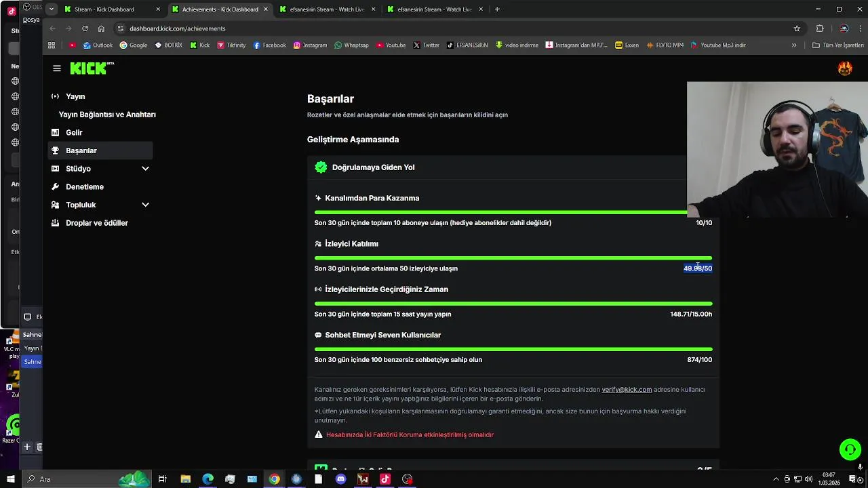Go to browser home via the house icon
868x488 pixels.
(x=101, y=28)
